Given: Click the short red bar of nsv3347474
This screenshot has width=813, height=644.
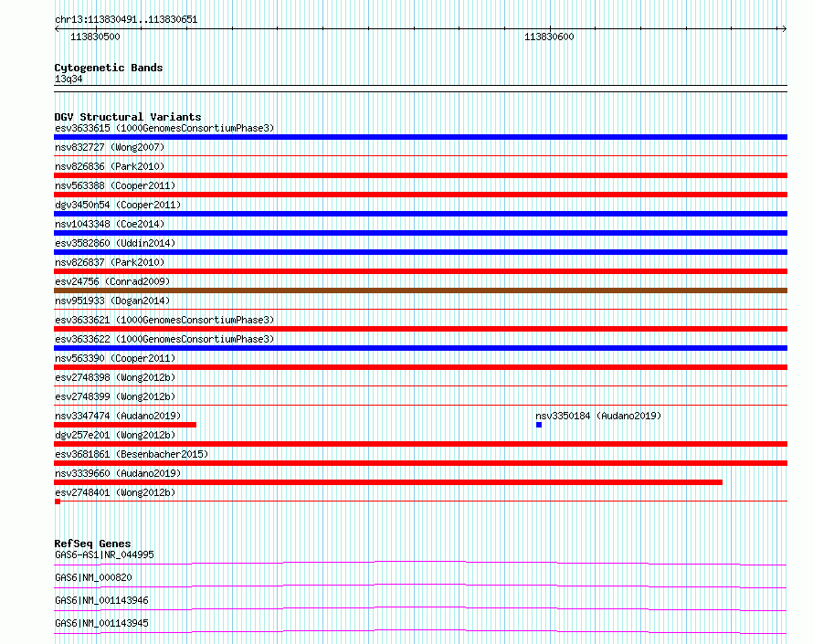Looking at the screenshot, I should point(125,425).
